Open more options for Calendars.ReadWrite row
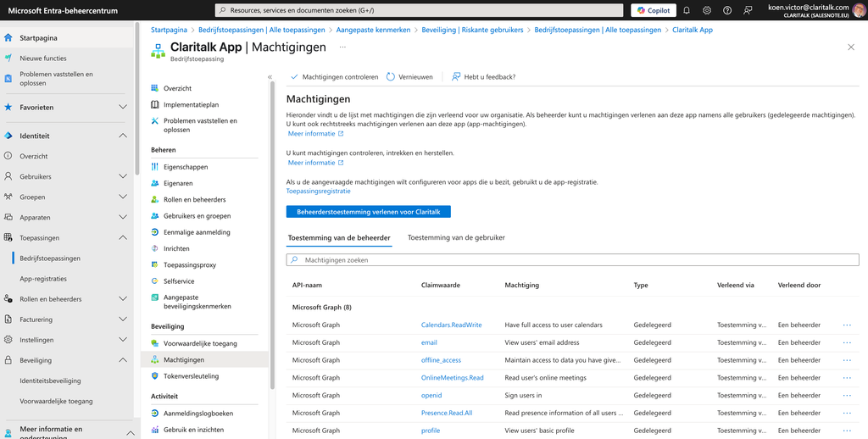The width and height of the screenshot is (868, 439). 847,325
